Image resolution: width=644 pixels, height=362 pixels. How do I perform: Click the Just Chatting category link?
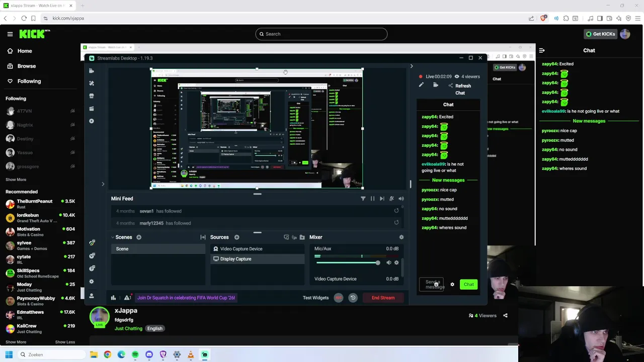click(x=128, y=328)
